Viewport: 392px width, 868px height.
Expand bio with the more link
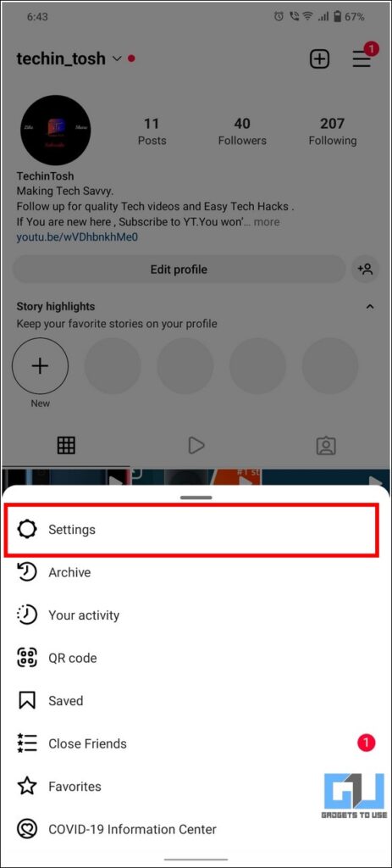(267, 222)
